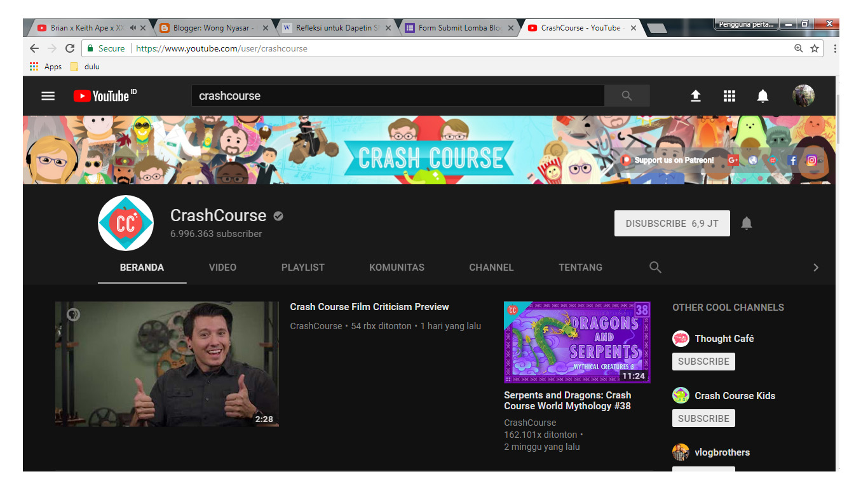
Task: Open the Crash Course Kids channel link
Action: (x=735, y=396)
